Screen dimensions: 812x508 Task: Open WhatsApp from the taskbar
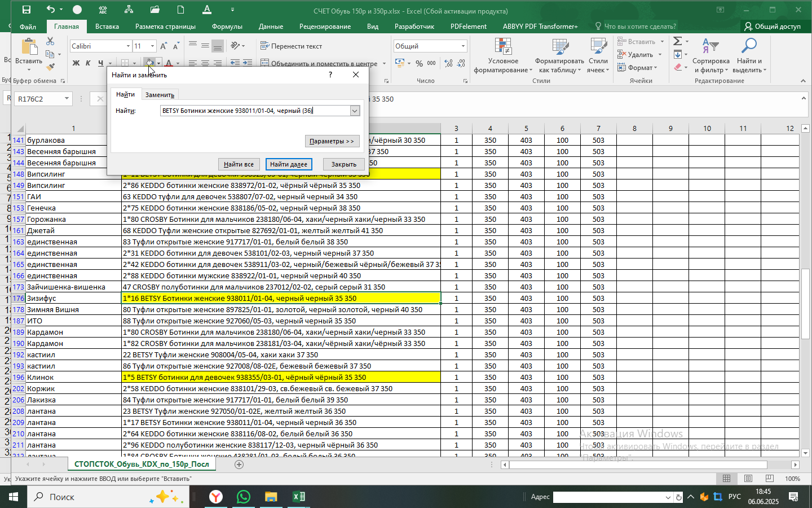pyautogui.click(x=244, y=497)
